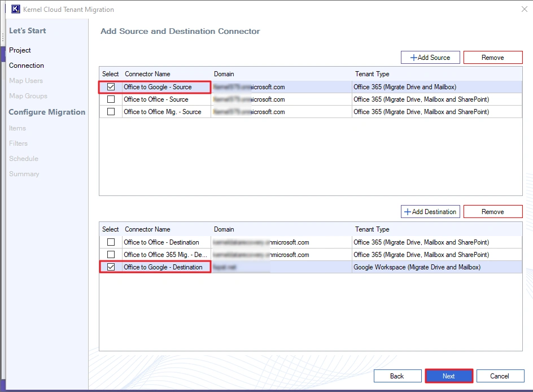Click the Tenant Type column header
The height and width of the screenshot is (392, 533).
372,74
